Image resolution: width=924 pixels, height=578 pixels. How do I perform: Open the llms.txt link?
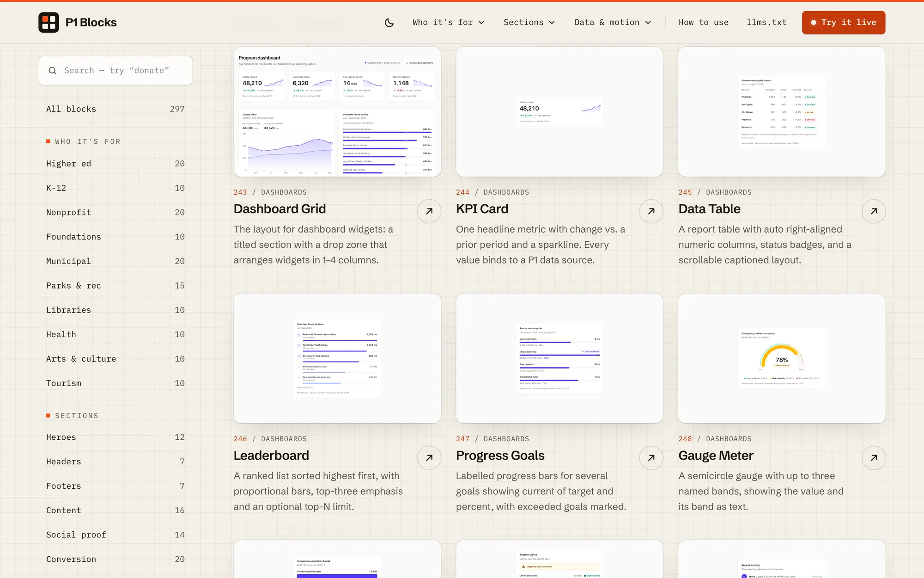click(x=766, y=22)
